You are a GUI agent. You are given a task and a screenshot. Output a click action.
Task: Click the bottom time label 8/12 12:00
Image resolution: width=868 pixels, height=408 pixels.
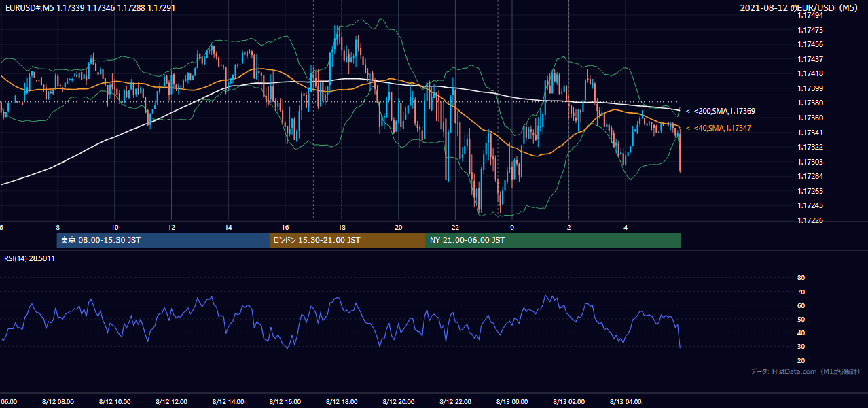[x=171, y=401]
